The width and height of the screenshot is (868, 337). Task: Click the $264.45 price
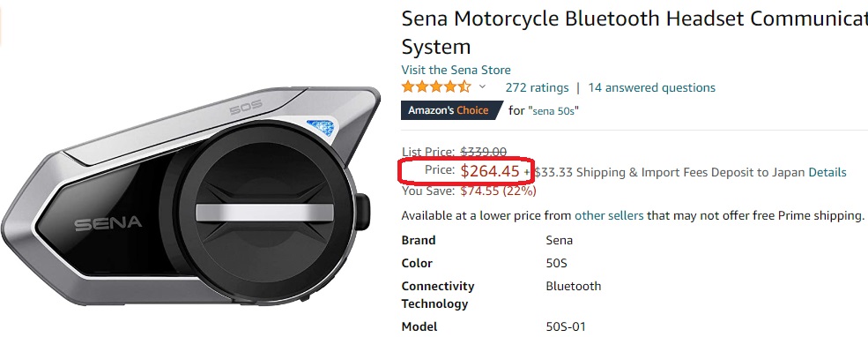coord(490,171)
